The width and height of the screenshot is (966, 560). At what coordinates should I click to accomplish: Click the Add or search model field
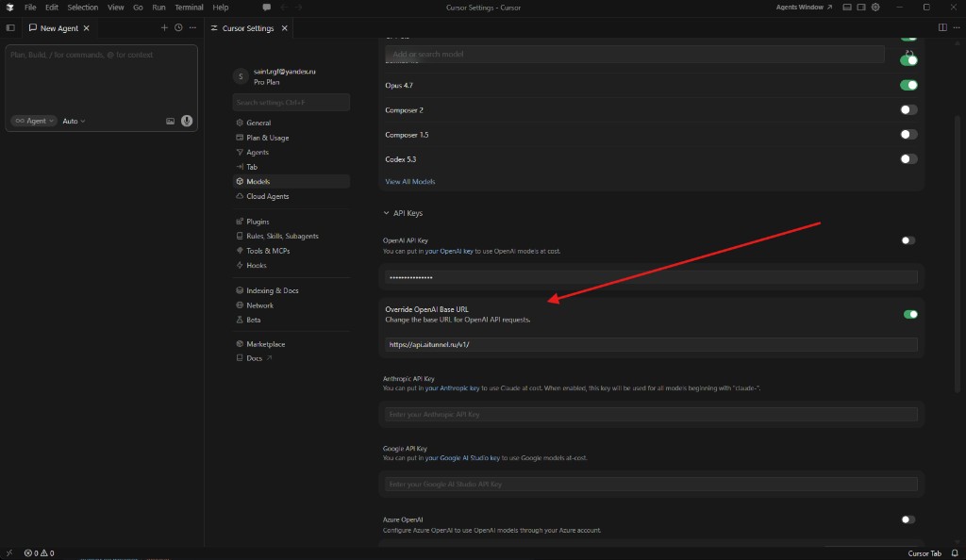click(x=635, y=54)
